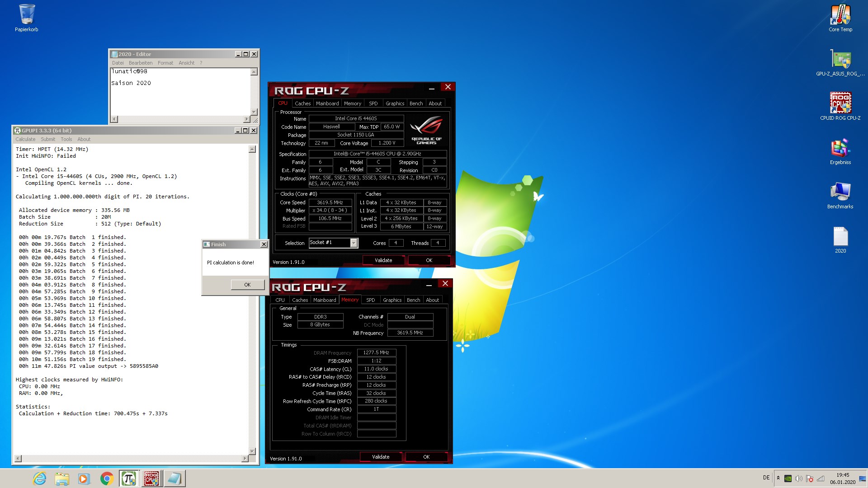Image resolution: width=868 pixels, height=488 pixels.
Task: Open the Submit menu in GPUPI
Action: [x=48, y=139]
